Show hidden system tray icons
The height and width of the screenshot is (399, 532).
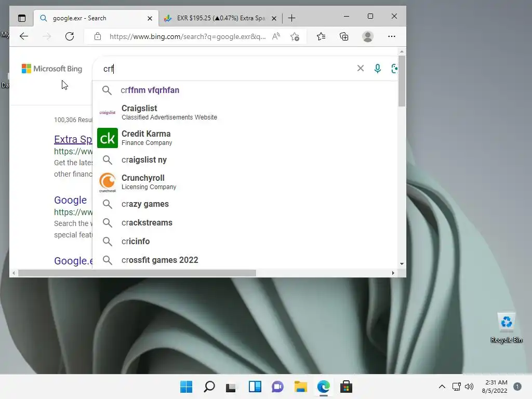(442, 387)
